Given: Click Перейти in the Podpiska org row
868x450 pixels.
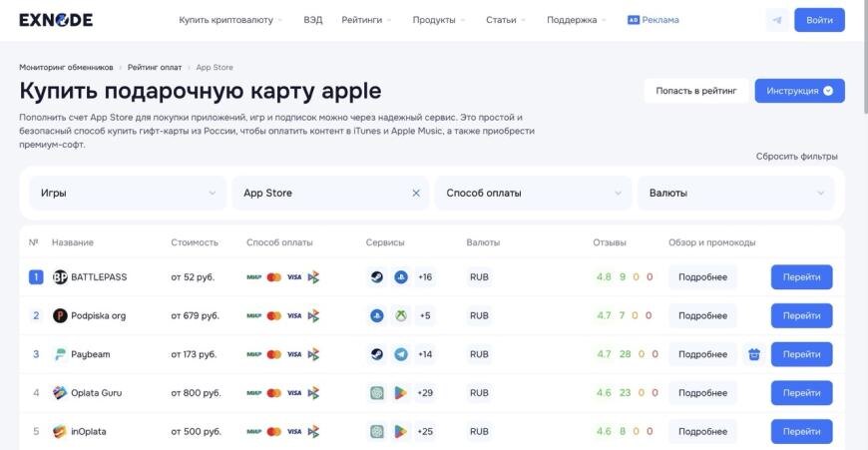Looking at the screenshot, I should [x=801, y=316].
